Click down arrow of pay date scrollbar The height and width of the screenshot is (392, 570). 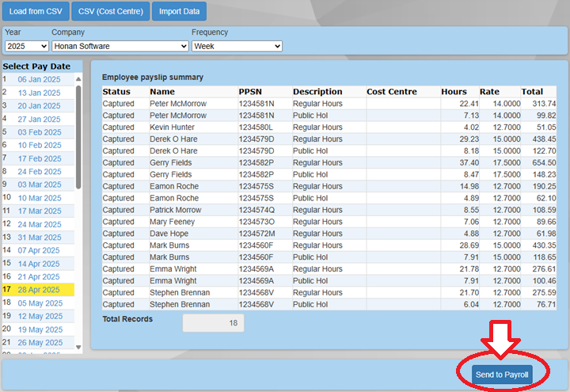78,347
